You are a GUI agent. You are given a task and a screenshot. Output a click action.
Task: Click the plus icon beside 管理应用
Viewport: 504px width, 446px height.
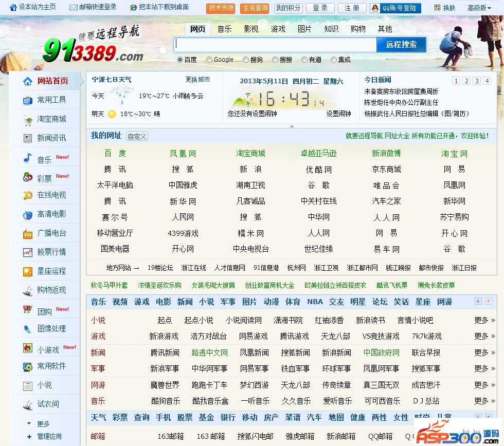[x=29, y=437]
